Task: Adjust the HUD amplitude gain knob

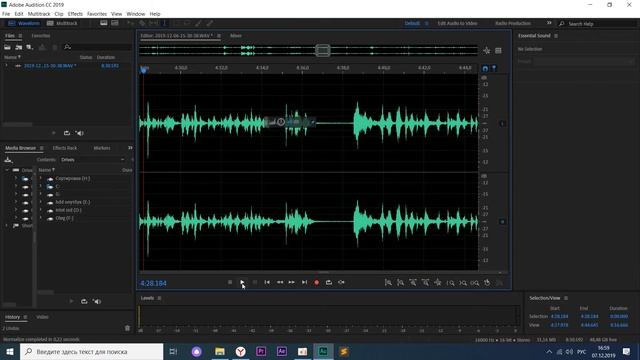Action: [281, 122]
